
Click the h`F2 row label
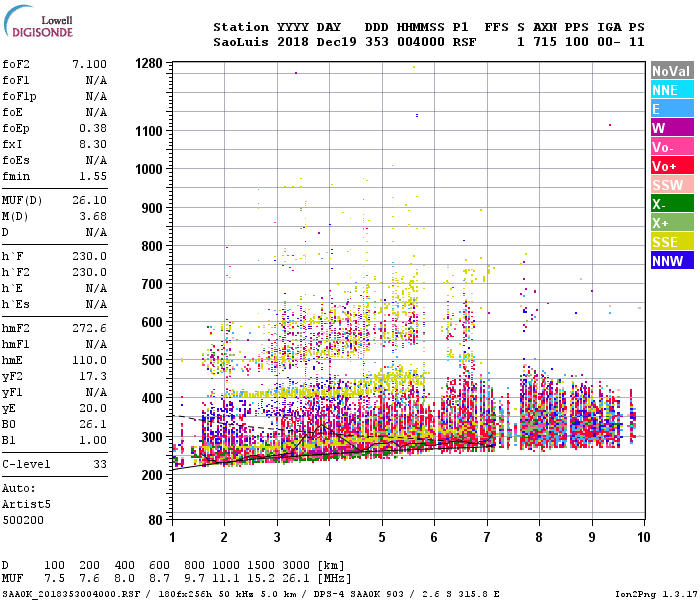pos(16,272)
